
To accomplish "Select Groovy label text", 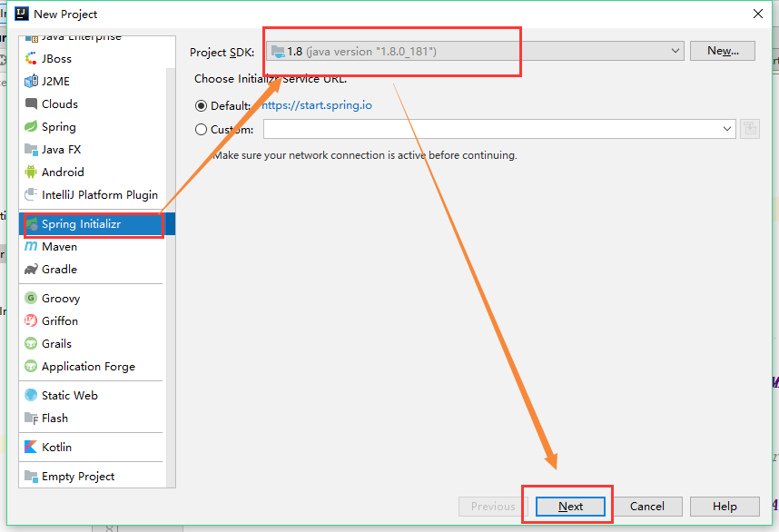I will click(x=61, y=298).
